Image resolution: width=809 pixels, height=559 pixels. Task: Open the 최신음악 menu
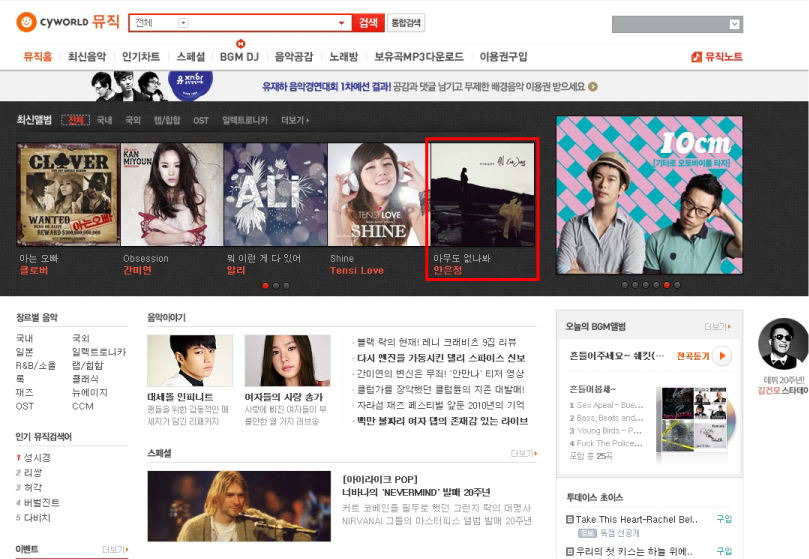coord(87,57)
